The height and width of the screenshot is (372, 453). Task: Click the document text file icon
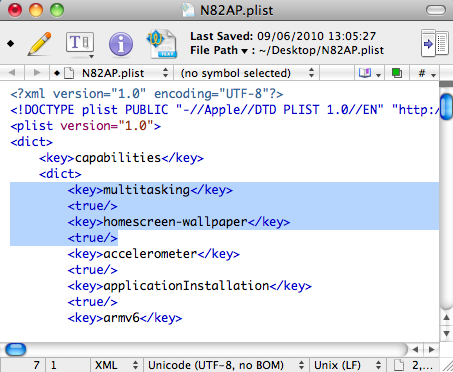pos(162,44)
